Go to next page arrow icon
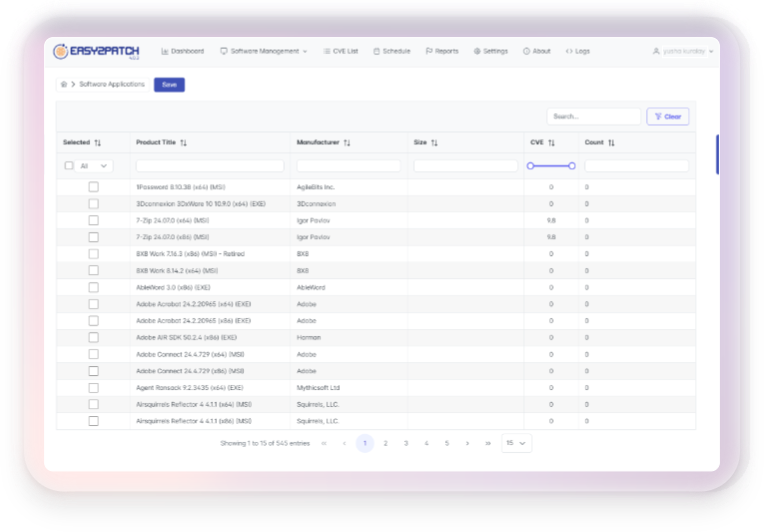 click(467, 443)
